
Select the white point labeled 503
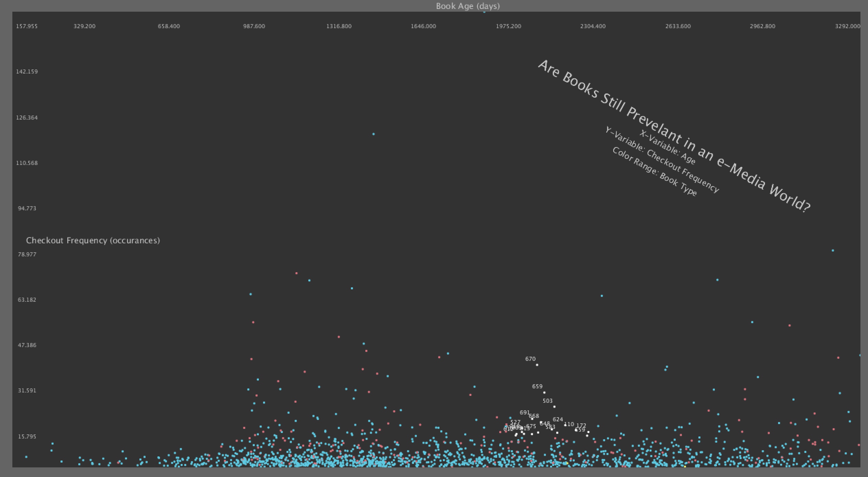(554, 407)
